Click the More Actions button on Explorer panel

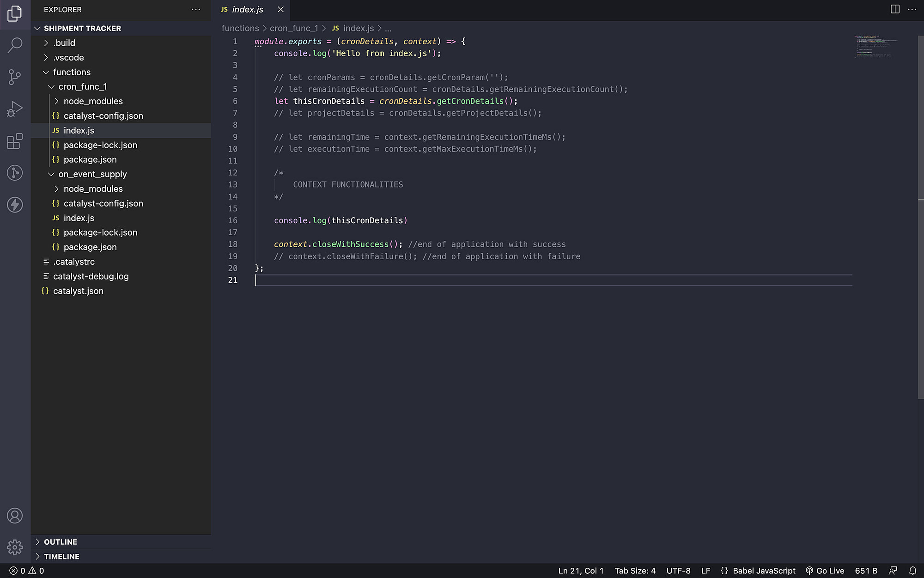click(196, 9)
